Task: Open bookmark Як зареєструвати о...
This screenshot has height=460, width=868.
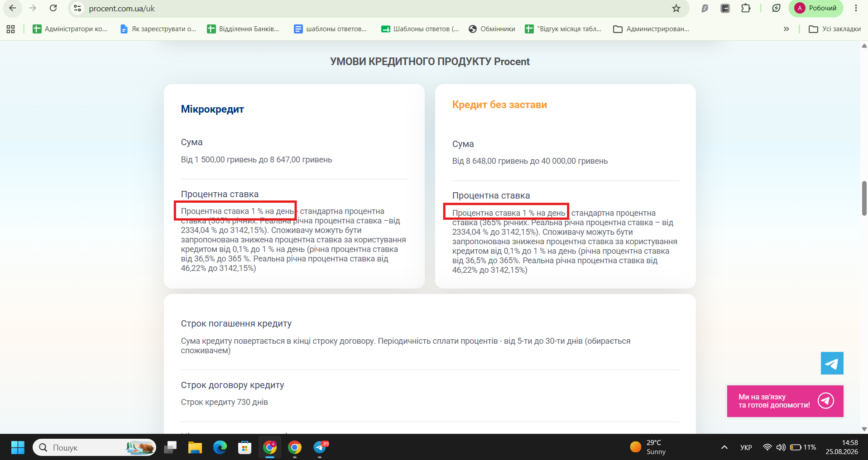Action: pyautogui.click(x=158, y=29)
